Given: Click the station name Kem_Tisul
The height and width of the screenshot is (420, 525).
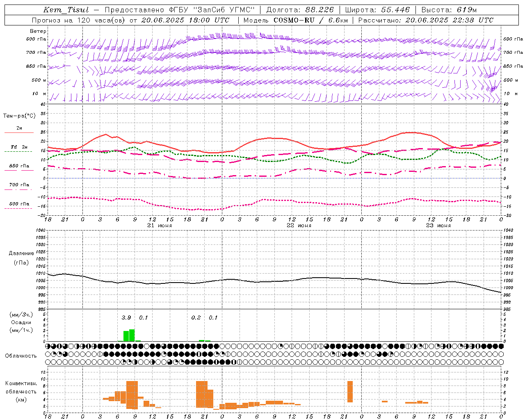Looking at the screenshot, I should pos(66,10).
